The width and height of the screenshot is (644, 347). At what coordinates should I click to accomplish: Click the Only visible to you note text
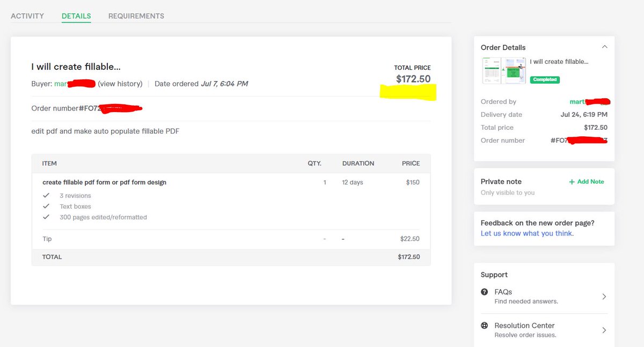coord(508,193)
